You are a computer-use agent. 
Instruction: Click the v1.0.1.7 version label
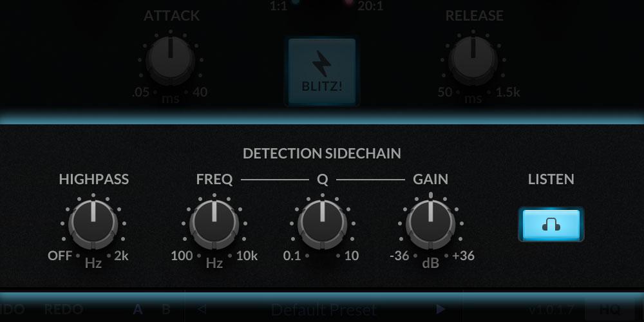point(551,309)
